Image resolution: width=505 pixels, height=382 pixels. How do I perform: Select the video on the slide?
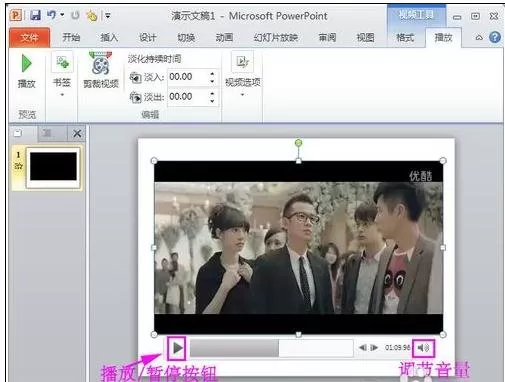[x=298, y=248]
